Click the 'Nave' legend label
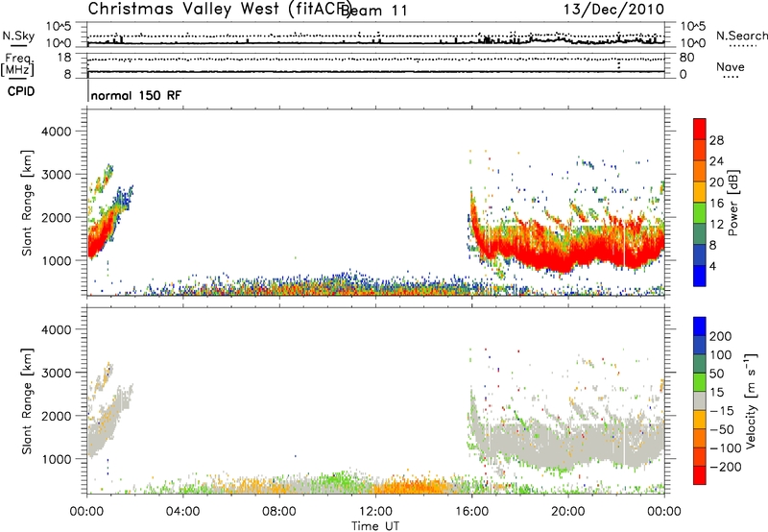Image resolution: width=768 pixels, height=532 pixels. click(x=730, y=67)
